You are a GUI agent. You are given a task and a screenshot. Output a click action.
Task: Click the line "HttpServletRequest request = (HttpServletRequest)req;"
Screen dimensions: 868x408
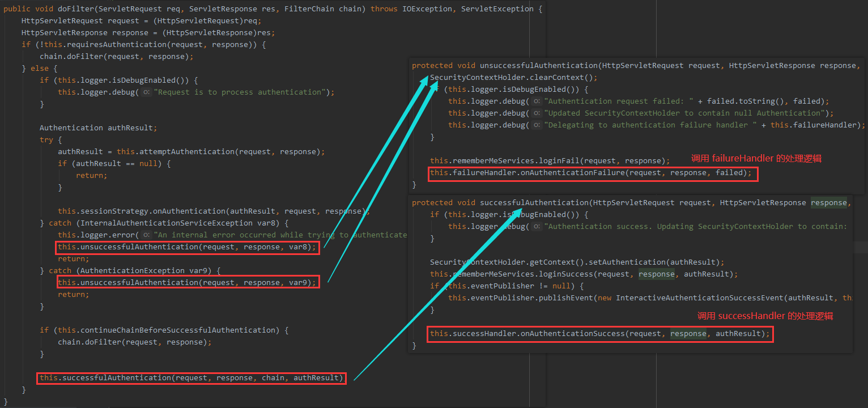[141, 21]
